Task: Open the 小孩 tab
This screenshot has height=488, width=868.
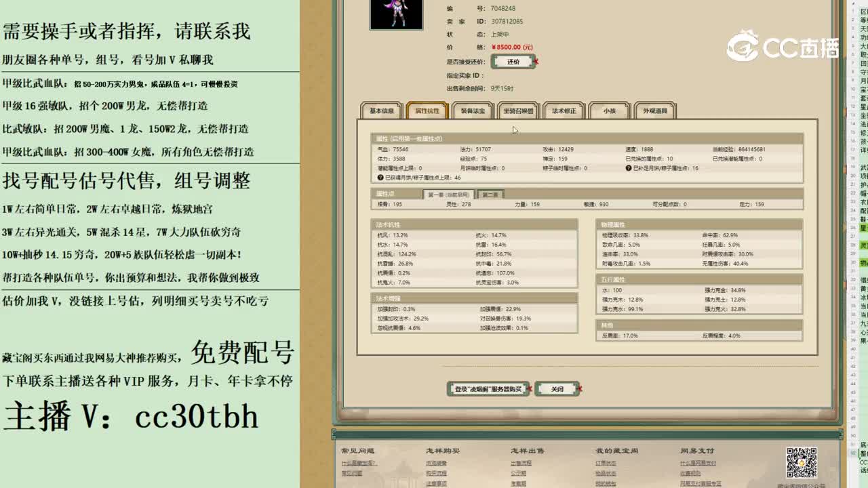Action: click(609, 110)
